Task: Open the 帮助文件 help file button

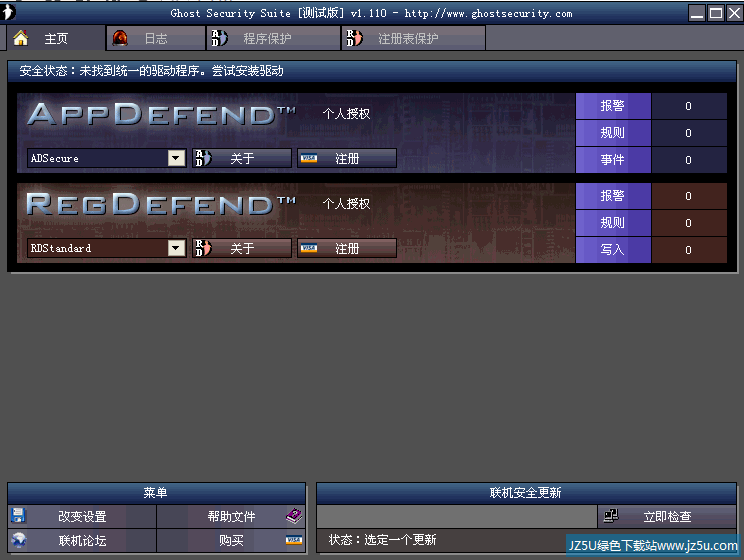Action: pyautogui.click(x=231, y=516)
